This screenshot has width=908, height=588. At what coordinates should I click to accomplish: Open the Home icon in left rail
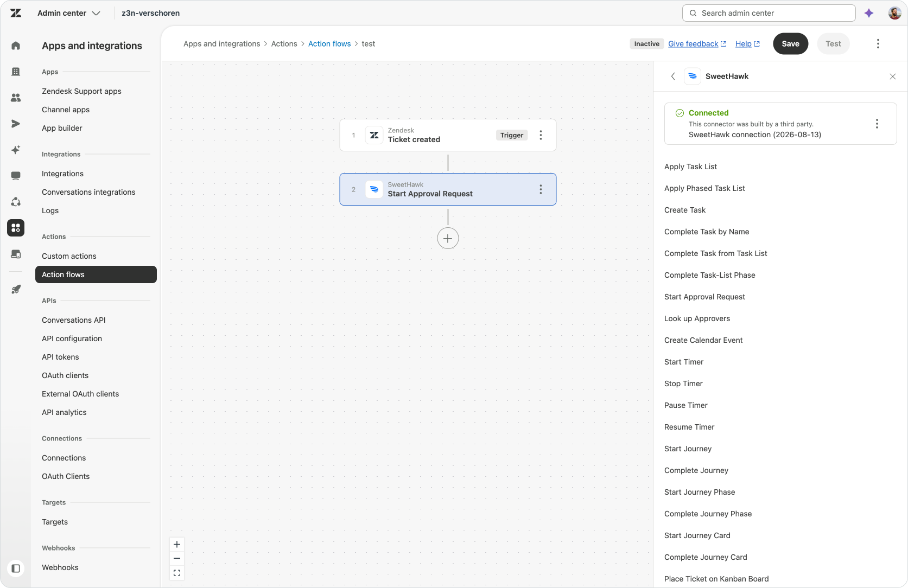[x=16, y=46]
